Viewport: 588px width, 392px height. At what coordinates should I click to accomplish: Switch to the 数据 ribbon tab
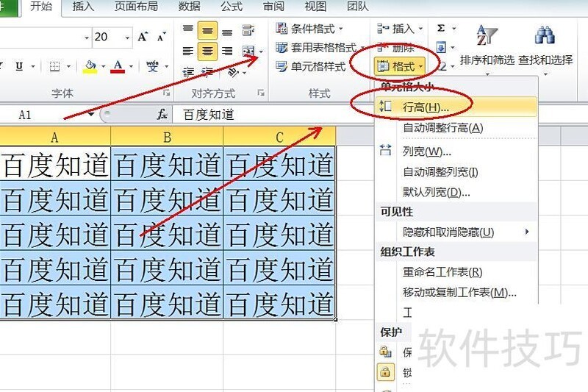pyautogui.click(x=189, y=7)
